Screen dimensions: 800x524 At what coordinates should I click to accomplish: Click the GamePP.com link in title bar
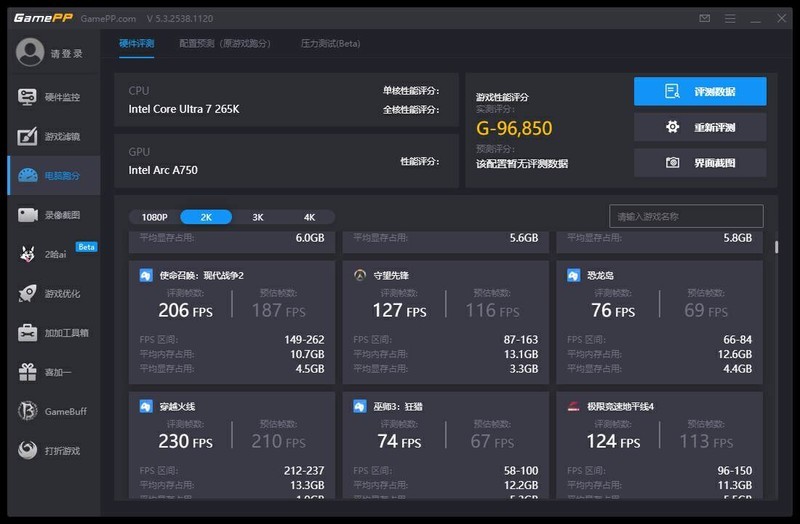(108, 19)
